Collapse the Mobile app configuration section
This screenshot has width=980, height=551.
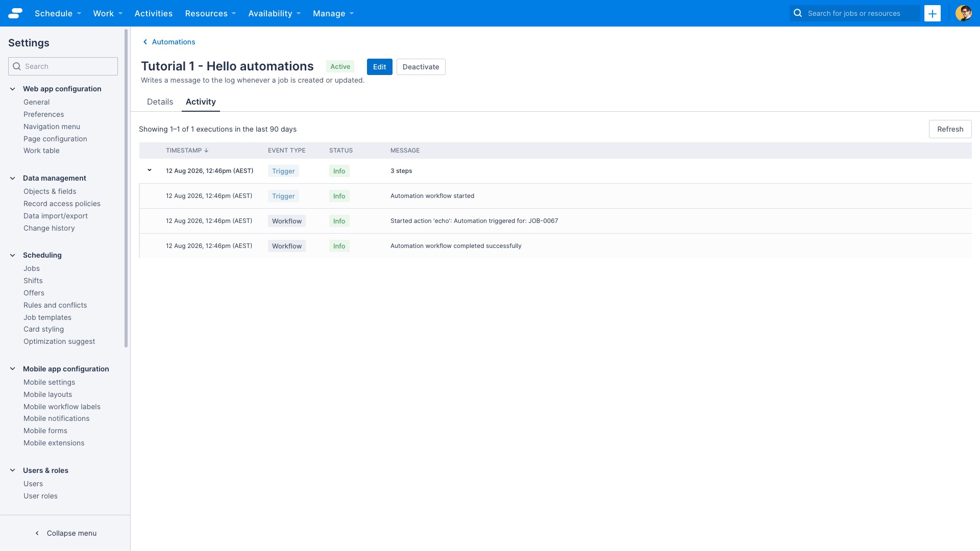[x=13, y=369]
